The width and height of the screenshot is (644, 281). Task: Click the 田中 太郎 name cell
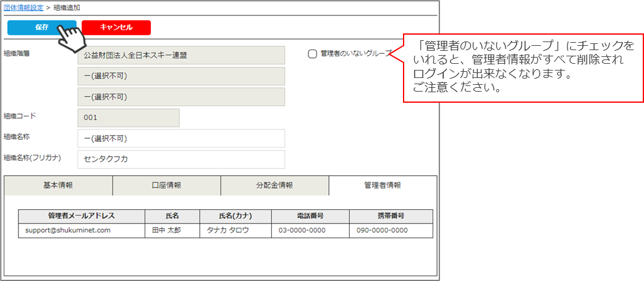172,230
